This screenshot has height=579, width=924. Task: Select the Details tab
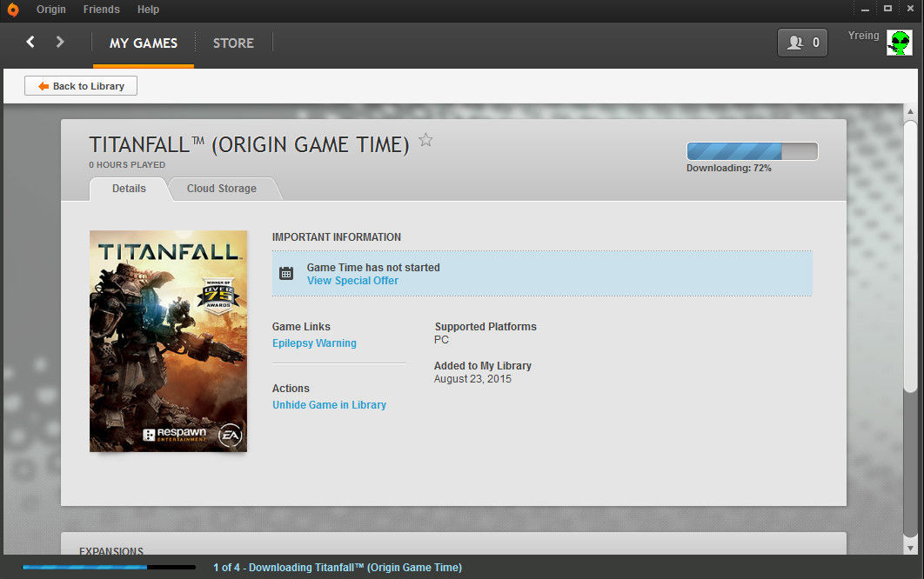point(129,189)
